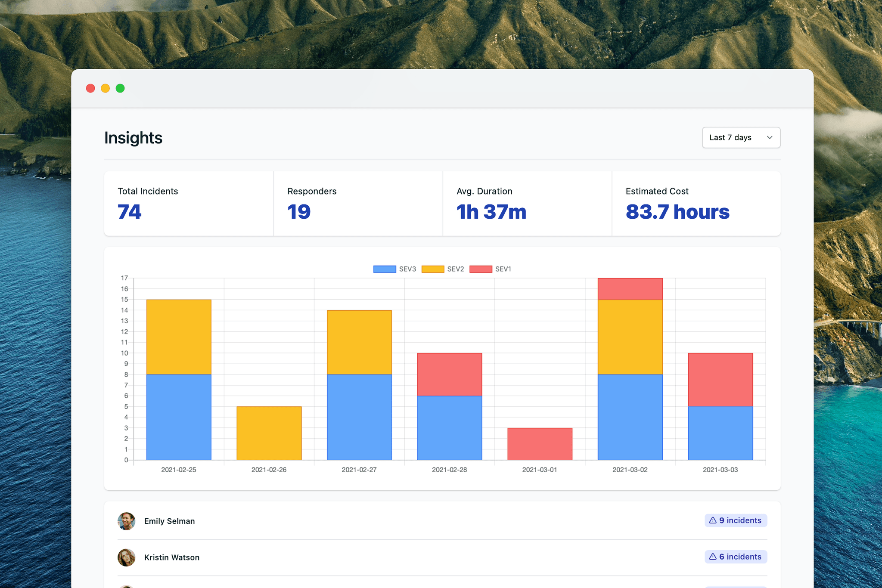The width and height of the screenshot is (882, 588).
Task: Click warning icon in 9 incidents badge
Action: pos(713,520)
